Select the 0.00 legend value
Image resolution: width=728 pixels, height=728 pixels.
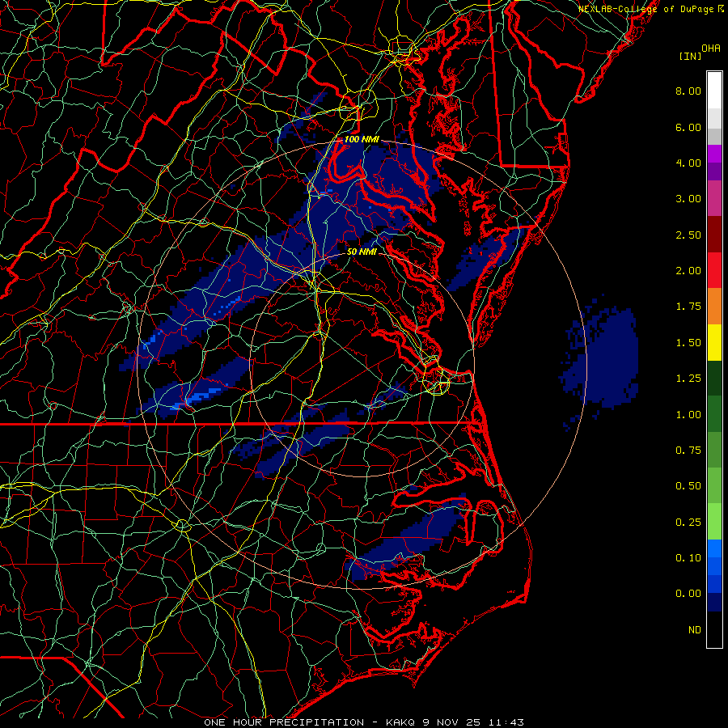pyautogui.click(x=688, y=594)
